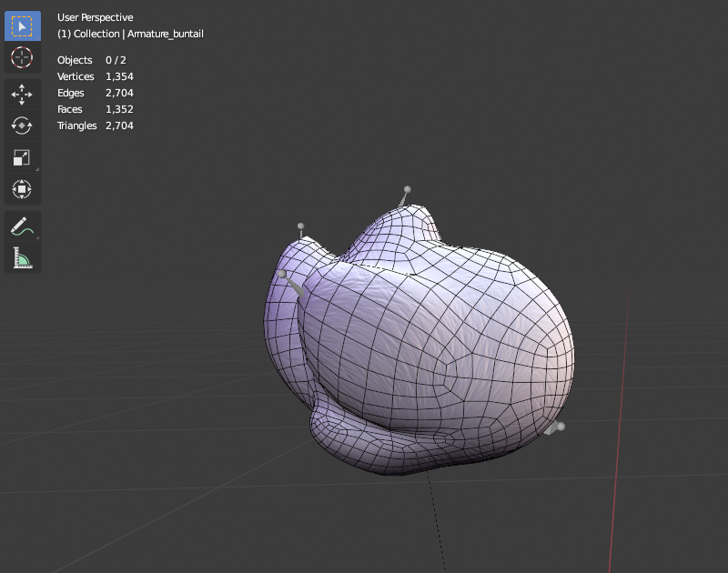Choose the Annotate pencil tool
Viewport: 728px width, 573px height.
(22, 226)
